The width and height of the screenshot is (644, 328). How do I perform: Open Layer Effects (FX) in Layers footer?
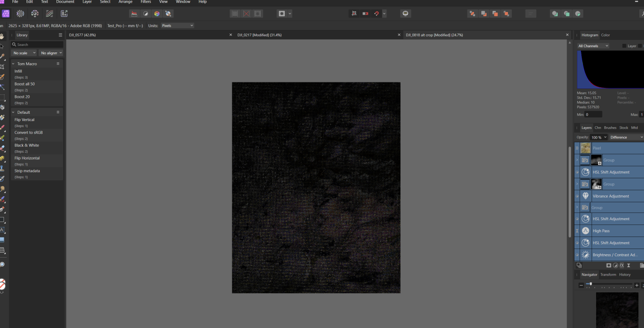(622, 266)
